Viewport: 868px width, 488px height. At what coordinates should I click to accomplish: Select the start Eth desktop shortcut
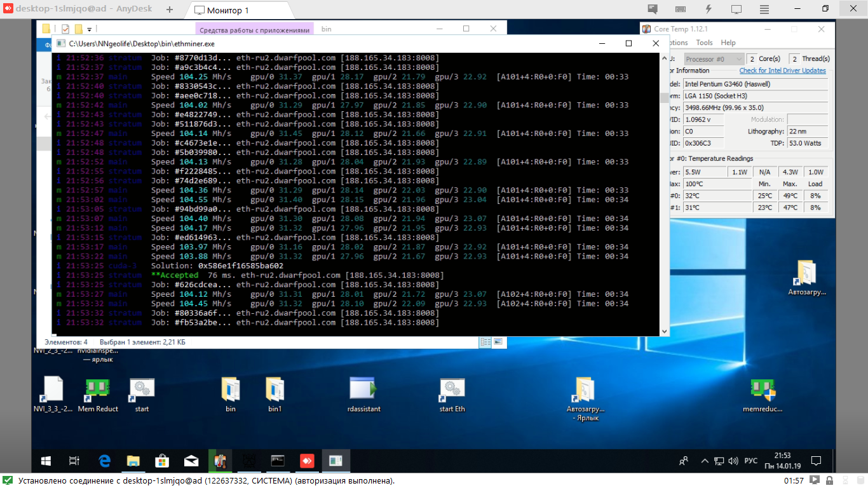(x=452, y=395)
